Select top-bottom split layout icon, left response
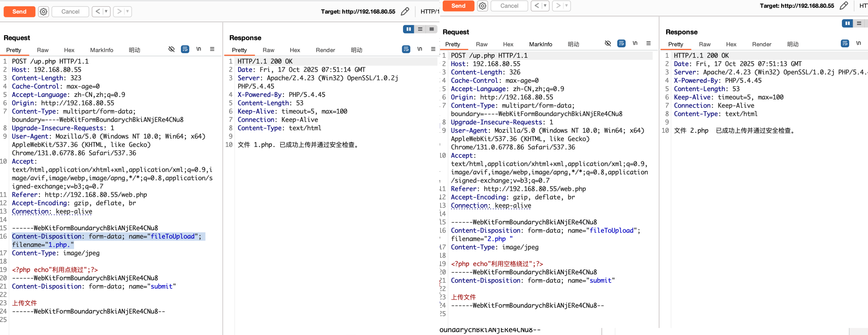868x335 pixels. (420, 29)
